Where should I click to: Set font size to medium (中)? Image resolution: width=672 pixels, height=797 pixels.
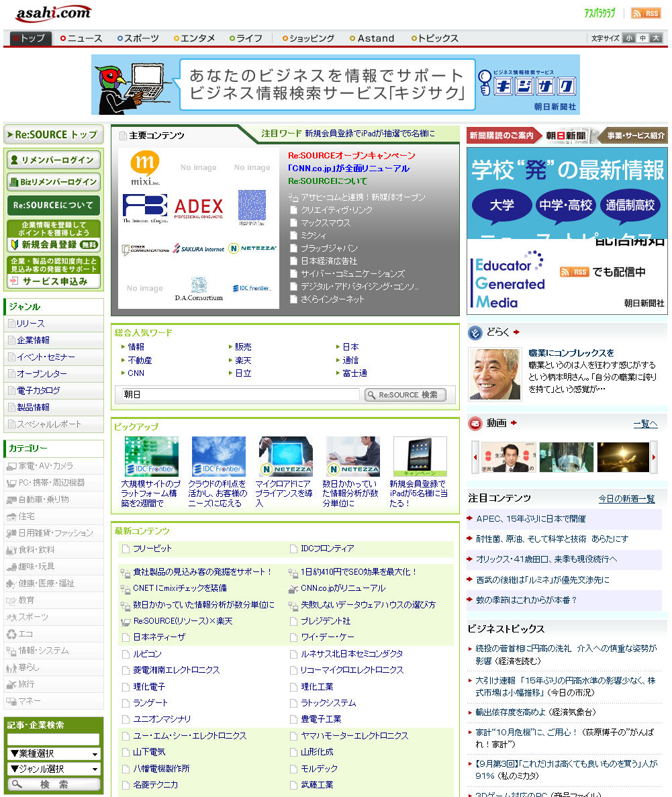click(642, 38)
